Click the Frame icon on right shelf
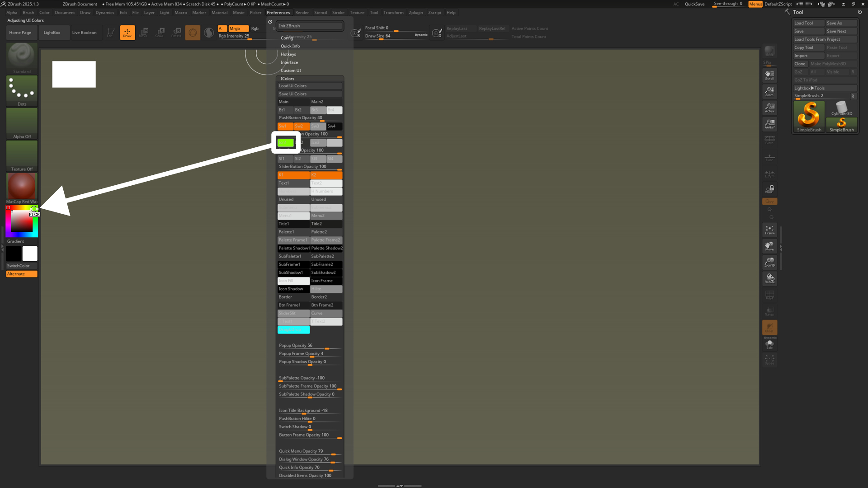The width and height of the screenshot is (868, 488). pos(769,230)
